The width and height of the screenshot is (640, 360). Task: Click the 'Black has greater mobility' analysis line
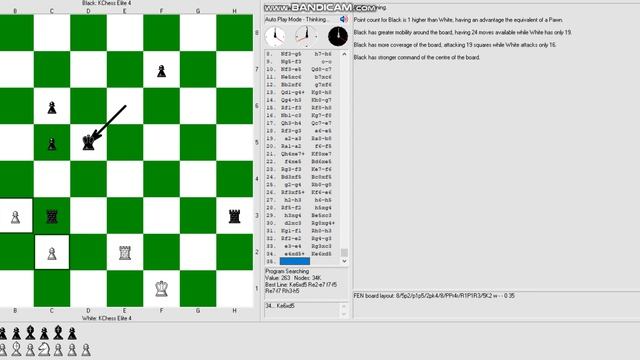[462, 32]
